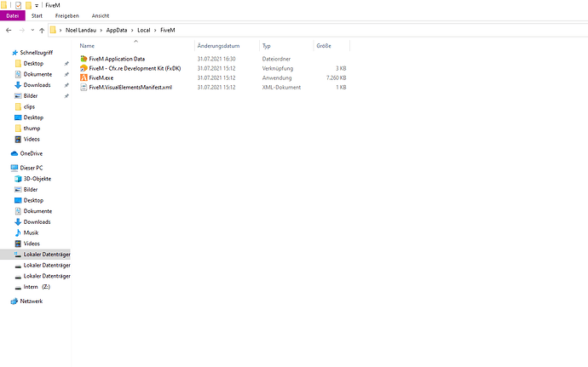Open pinned Dokumente under Schnellzugriff
Screen dimensions: 588x367
(x=37, y=74)
